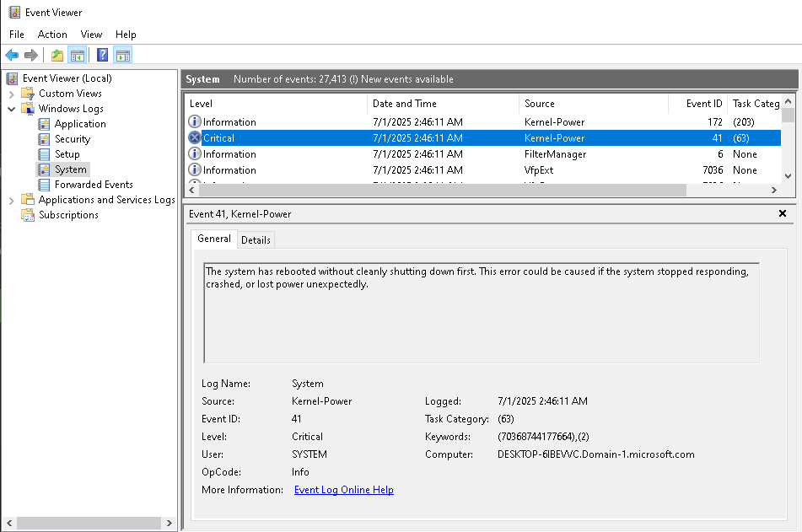
Task: Close the Event 41 preview pane
Action: click(782, 213)
